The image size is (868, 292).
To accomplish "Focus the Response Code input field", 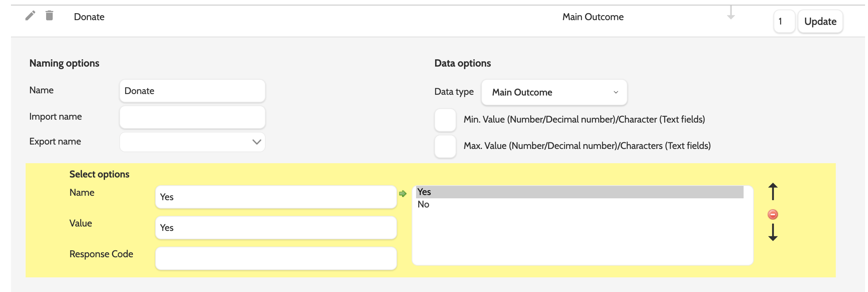I will click(x=276, y=258).
